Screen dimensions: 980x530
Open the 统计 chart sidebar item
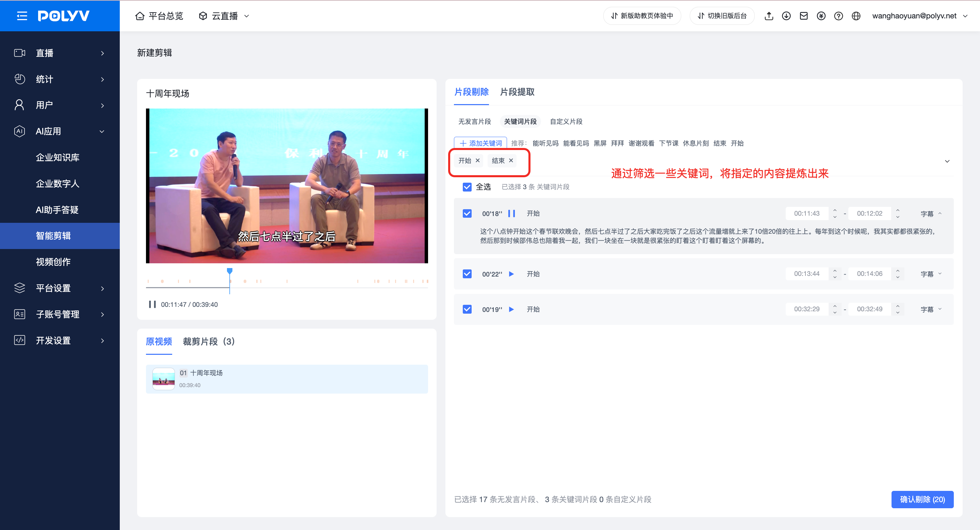(60, 79)
